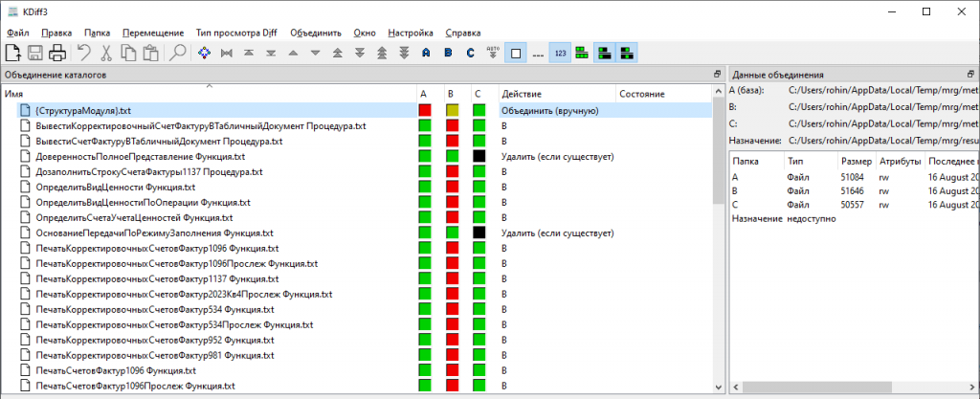This screenshot has height=399, width=980.
Task: Go to current delta icon
Action: pos(204,53)
